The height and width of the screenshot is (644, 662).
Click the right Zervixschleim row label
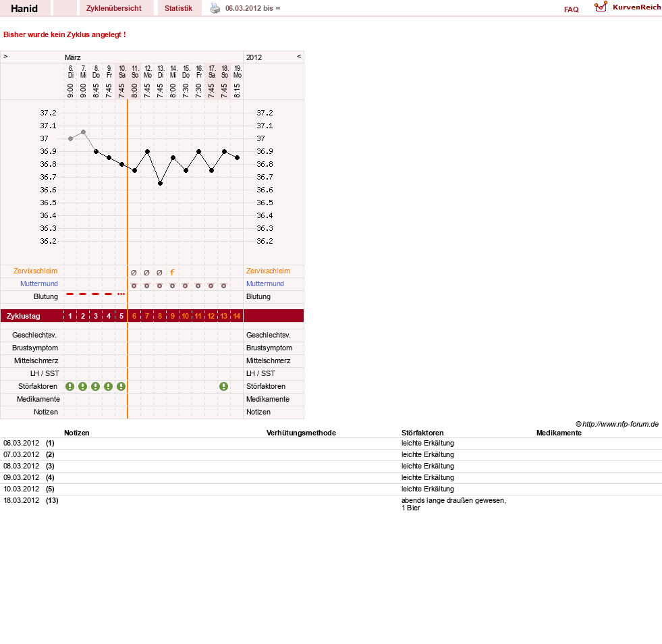click(x=268, y=271)
